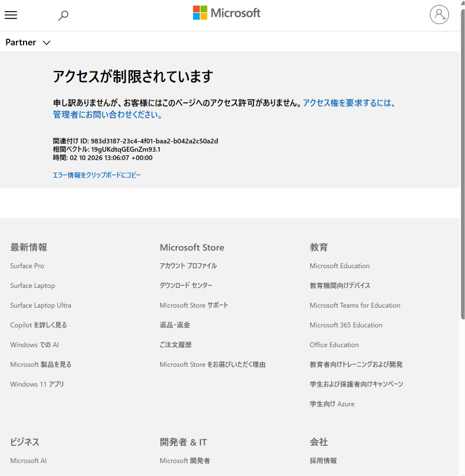Open 学生および保護者向けキャンペーン link

pyautogui.click(x=356, y=384)
